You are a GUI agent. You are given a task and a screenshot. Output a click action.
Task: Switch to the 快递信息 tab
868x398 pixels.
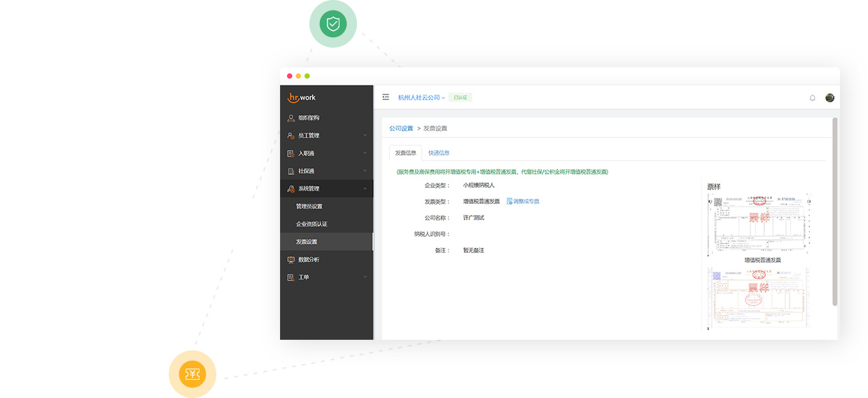[x=439, y=153]
